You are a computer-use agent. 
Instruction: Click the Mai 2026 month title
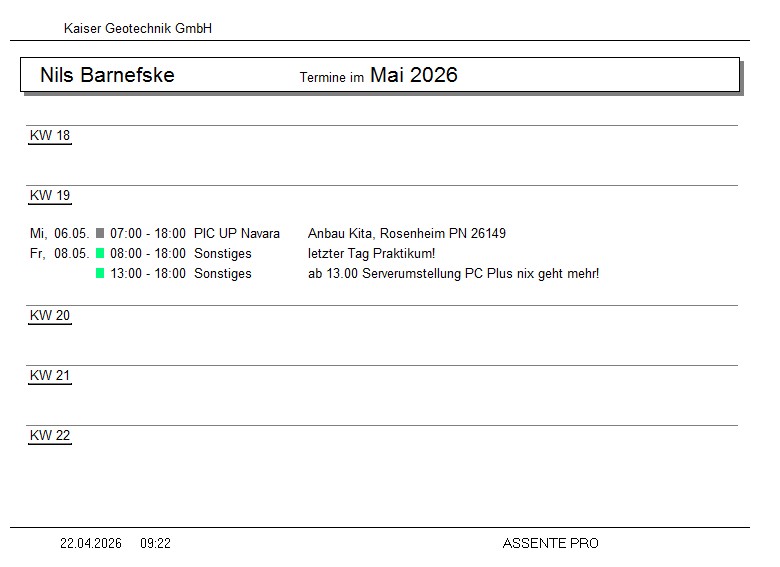[x=414, y=75]
